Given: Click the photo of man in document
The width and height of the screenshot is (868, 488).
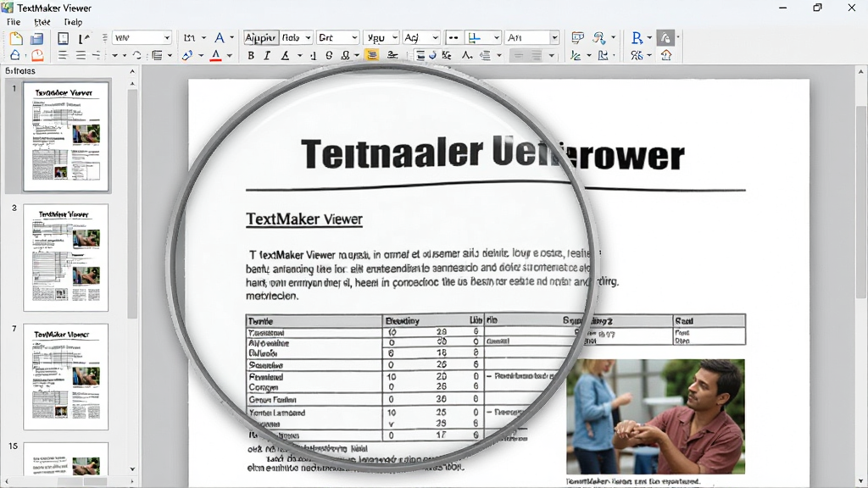Looking at the screenshot, I should [x=655, y=416].
